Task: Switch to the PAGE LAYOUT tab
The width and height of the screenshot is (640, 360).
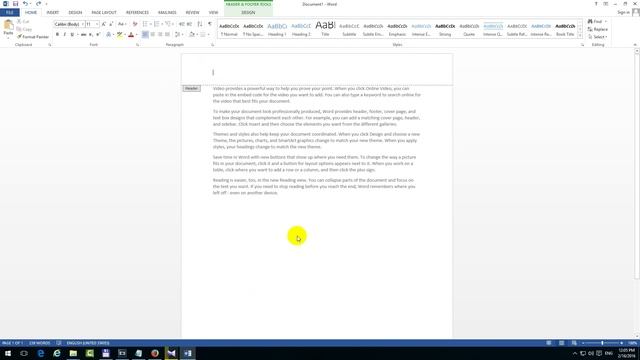Action: [104, 12]
